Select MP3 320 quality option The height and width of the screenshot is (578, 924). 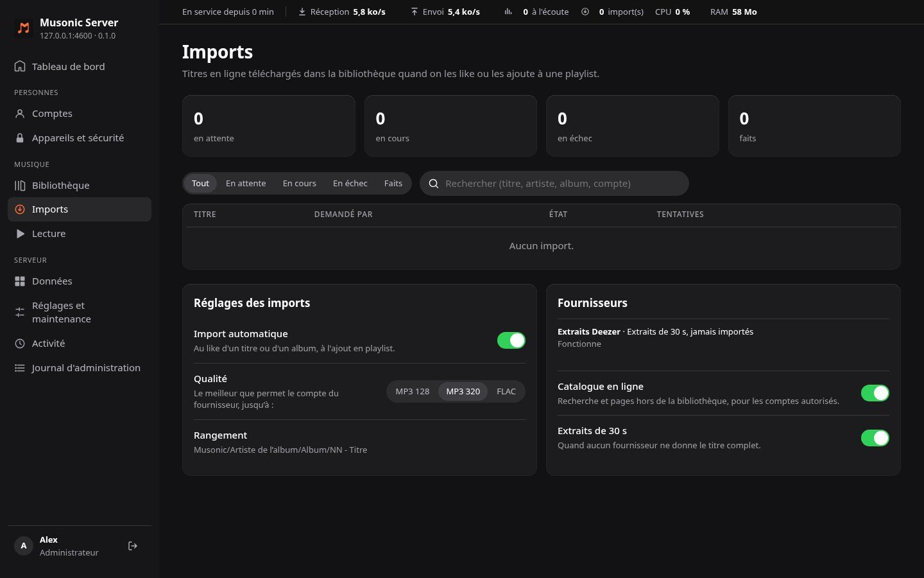463,392
